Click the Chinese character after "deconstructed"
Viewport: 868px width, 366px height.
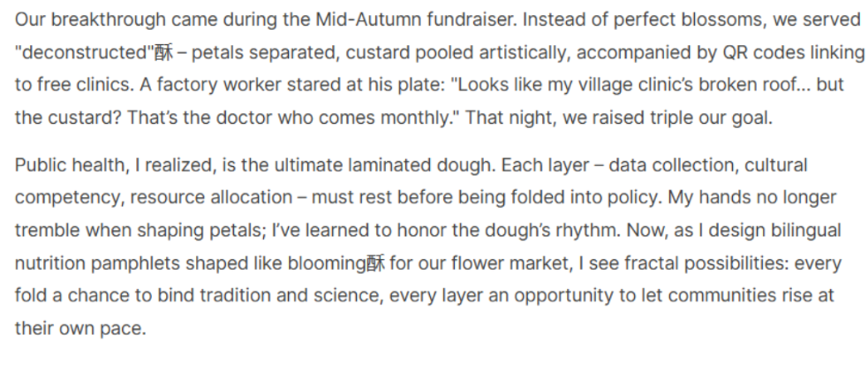(164, 52)
